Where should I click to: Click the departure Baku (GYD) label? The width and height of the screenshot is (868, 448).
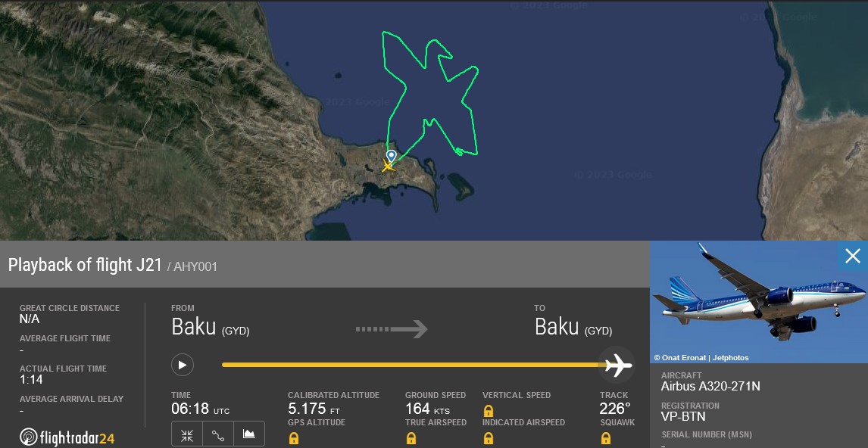211,327
